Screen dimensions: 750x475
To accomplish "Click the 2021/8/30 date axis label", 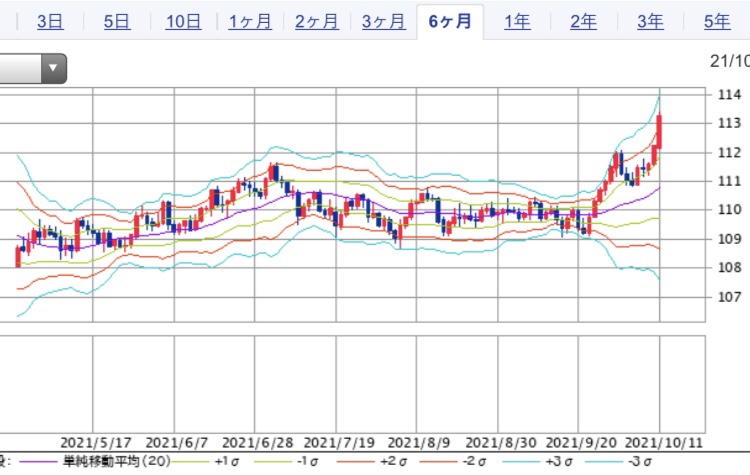I will 501,442.
